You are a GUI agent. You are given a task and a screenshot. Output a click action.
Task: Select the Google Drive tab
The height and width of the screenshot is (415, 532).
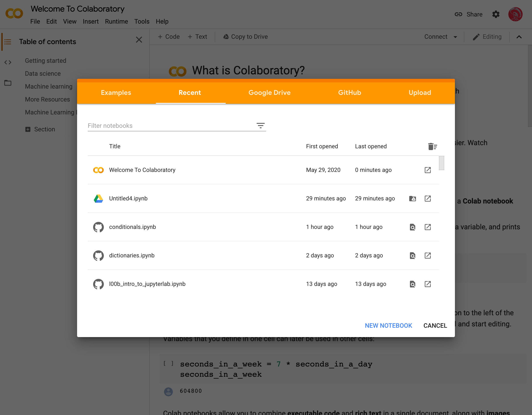point(270,92)
